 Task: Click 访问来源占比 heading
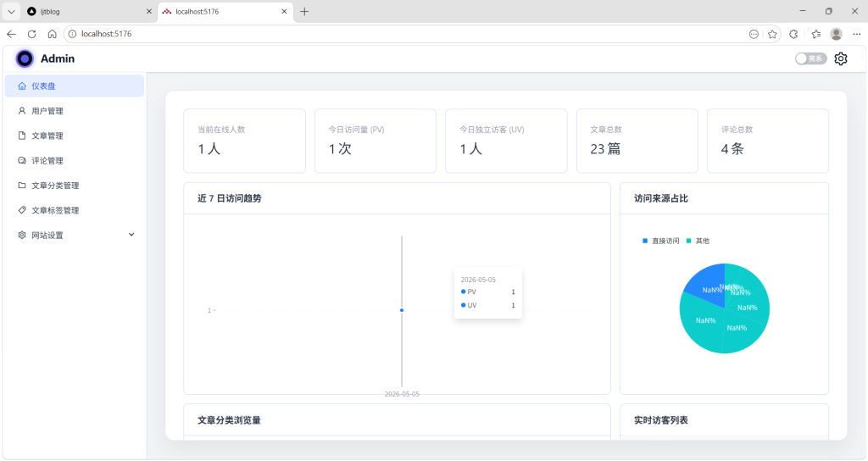click(661, 198)
